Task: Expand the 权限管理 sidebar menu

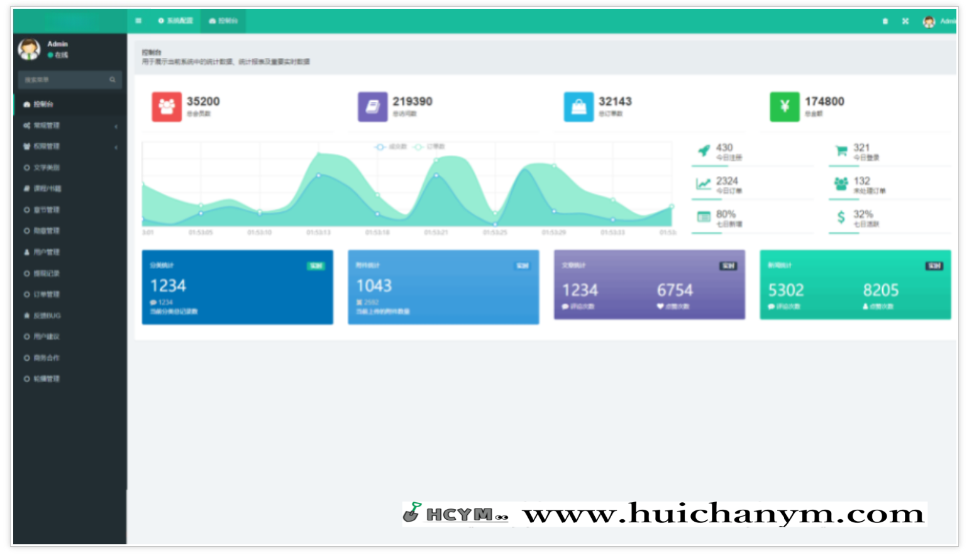Action: coord(69,146)
